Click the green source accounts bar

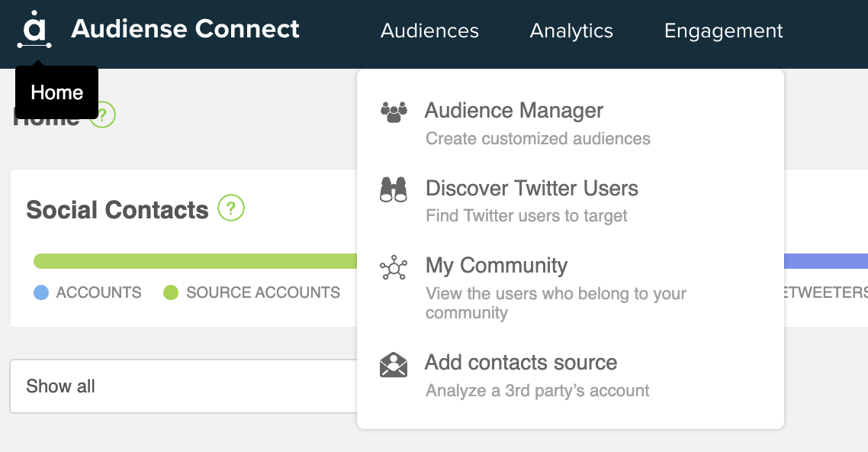click(195, 261)
